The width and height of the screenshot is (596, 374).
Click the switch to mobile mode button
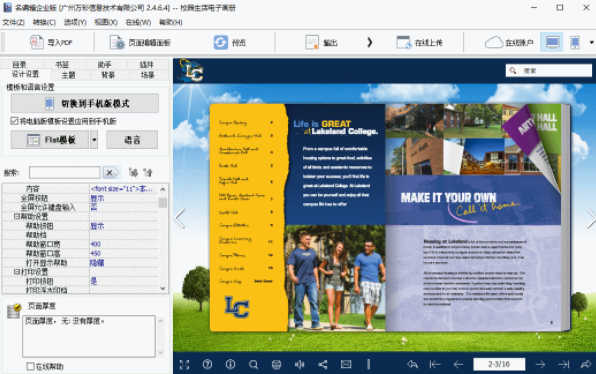(x=85, y=103)
